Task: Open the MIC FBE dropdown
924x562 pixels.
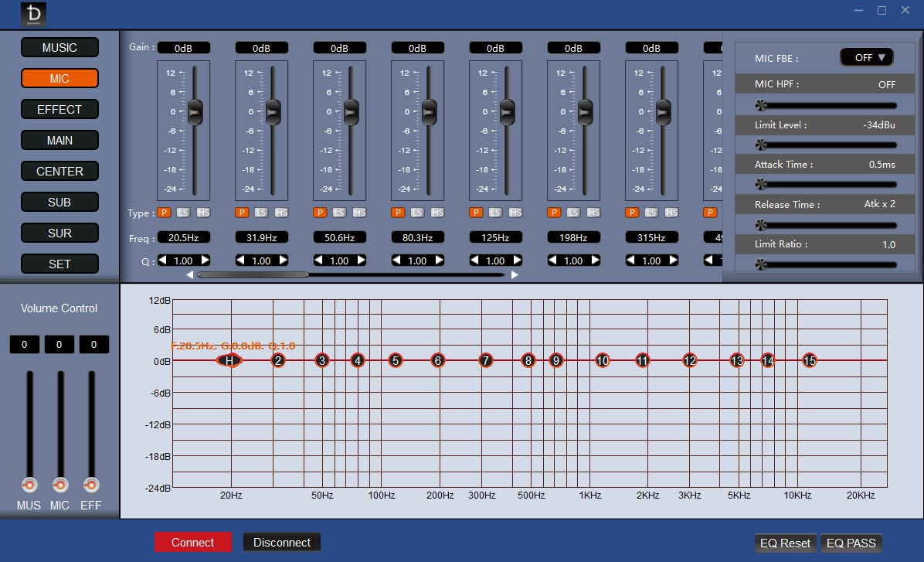Action: point(866,58)
